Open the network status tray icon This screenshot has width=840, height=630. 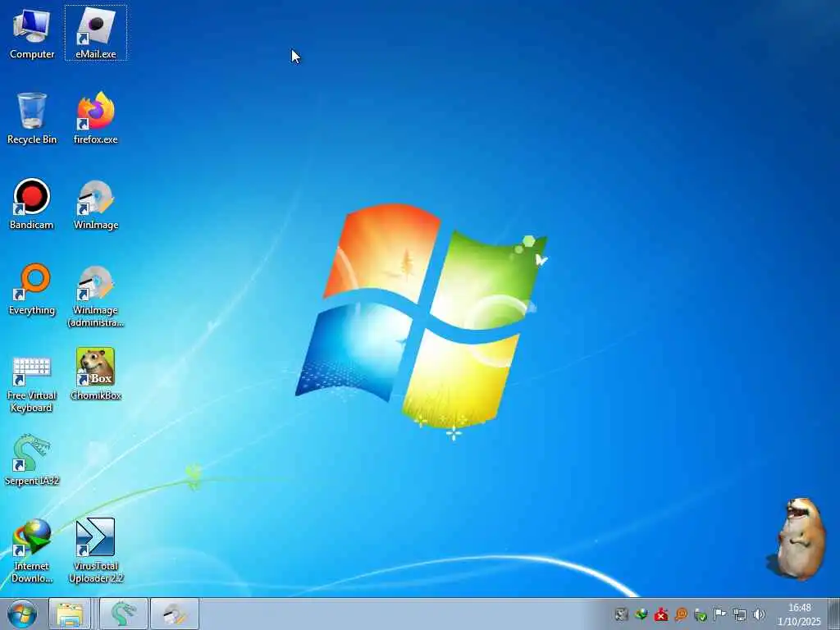click(x=740, y=614)
